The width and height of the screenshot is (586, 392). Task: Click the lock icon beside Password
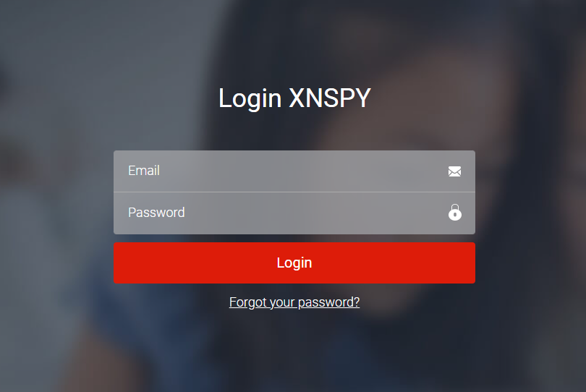tap(455, 212)
